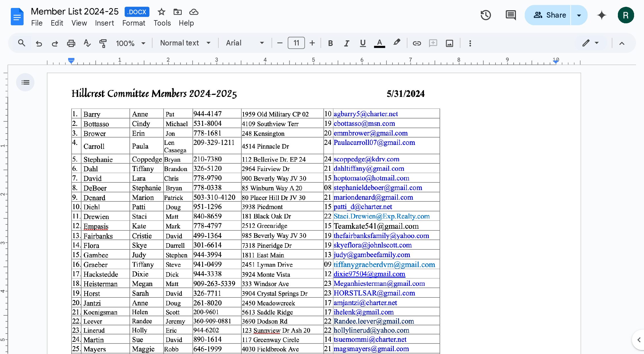Viewport: 644px width, 354px height.
Task: Click the .DOCX format badge
Action: (137, 12)
